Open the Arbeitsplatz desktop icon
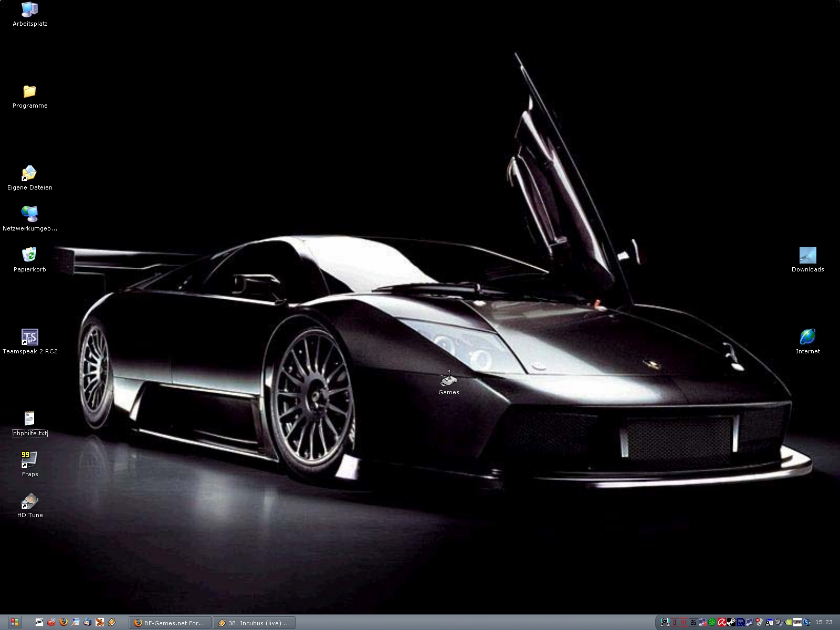The height and width of the screenshot is (630, 840). click(x=30, y=15)
